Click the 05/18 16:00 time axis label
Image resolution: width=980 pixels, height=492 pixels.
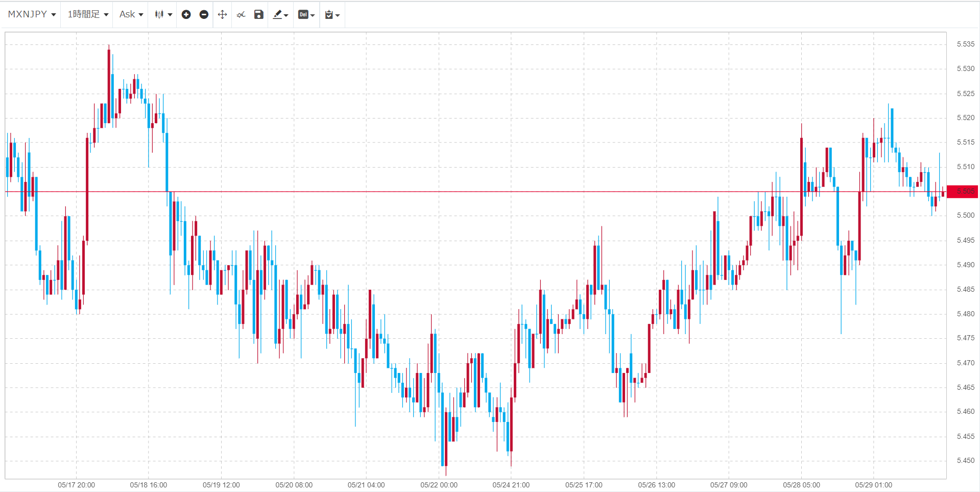[149, 485]
